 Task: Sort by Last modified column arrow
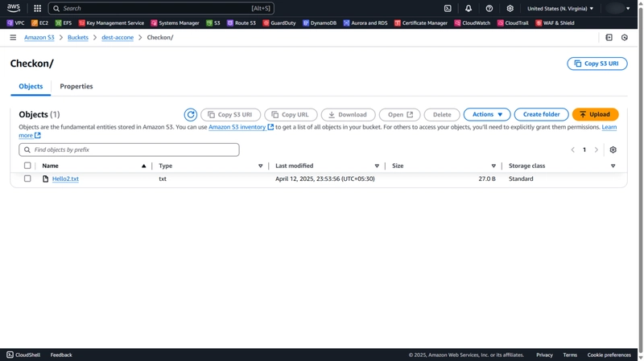pos(377,166)
